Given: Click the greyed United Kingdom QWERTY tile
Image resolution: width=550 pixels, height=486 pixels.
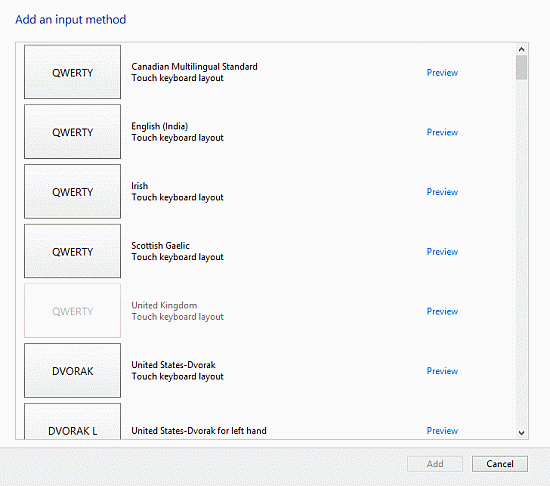Looking at the screenshot, I should [x=72, y=311].
